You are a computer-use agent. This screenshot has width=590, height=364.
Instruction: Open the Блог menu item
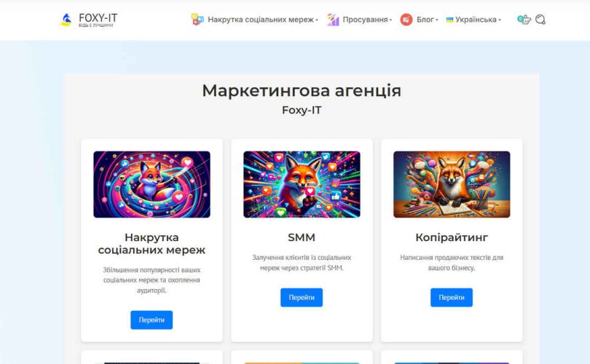(427, 20)
